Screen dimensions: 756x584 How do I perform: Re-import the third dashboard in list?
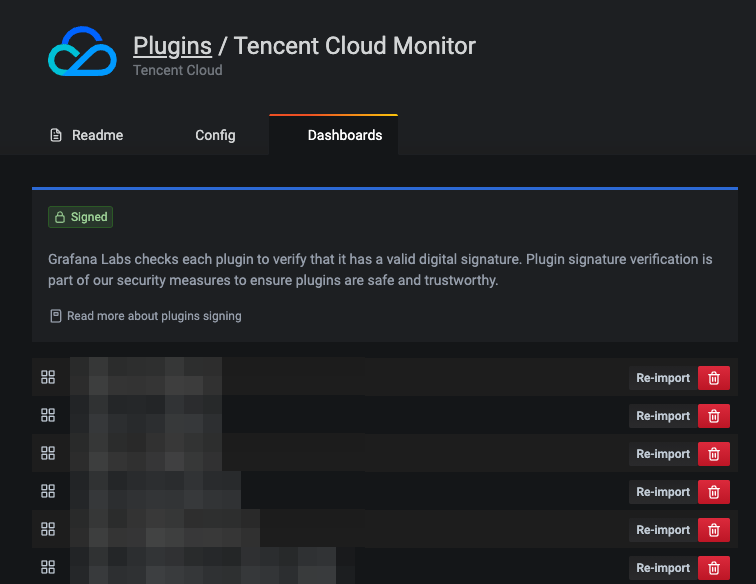tap(663, 454)
